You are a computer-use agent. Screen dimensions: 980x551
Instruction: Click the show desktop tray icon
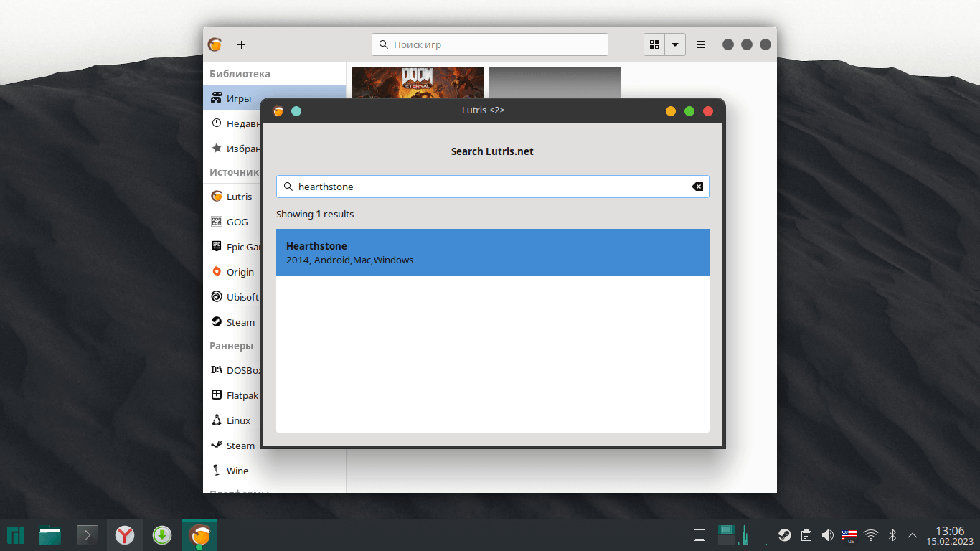(x=699, y=535)
